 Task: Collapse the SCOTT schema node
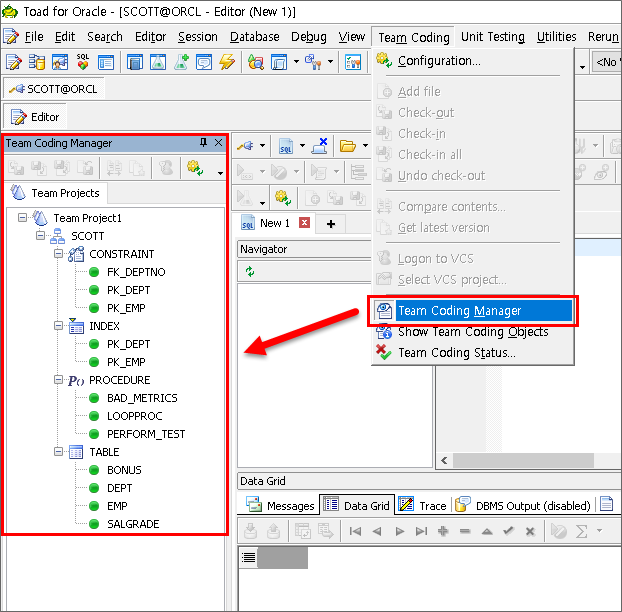tap(40, 236)
